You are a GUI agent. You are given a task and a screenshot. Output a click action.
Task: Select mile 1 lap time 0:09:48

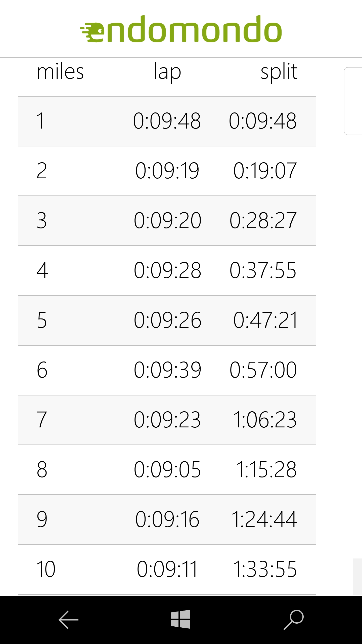(x=167, y=121)
